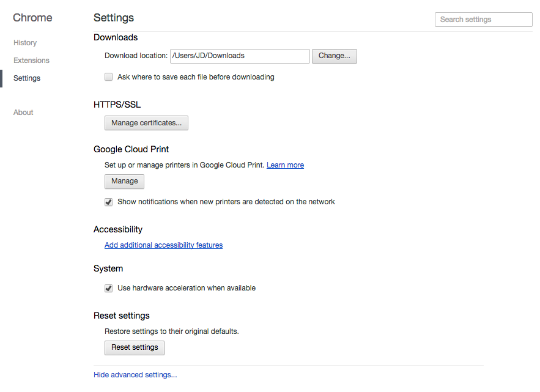Click the Download location path field
The height and width of the screenshot is (392, 540).
240,56
